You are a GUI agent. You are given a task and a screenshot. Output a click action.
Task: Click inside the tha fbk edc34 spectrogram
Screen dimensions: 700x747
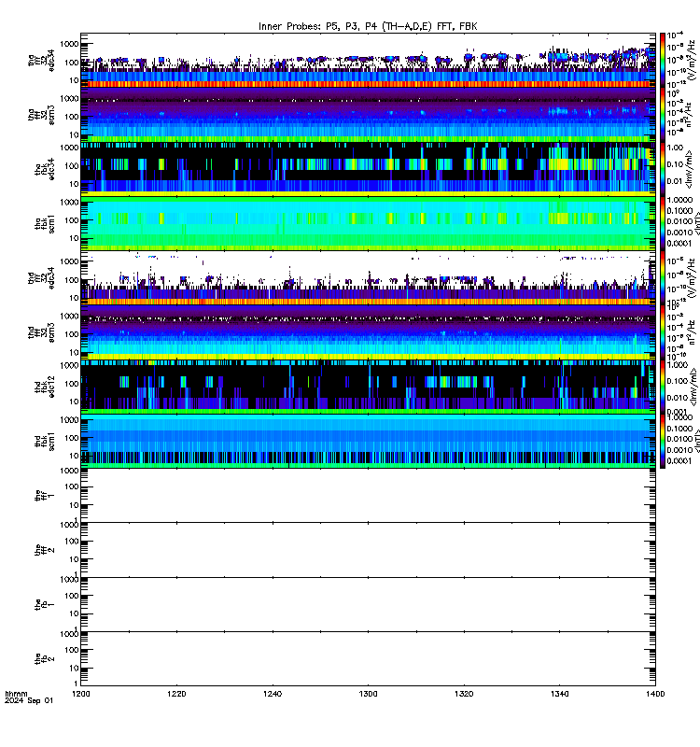click(x=368, y=169)
